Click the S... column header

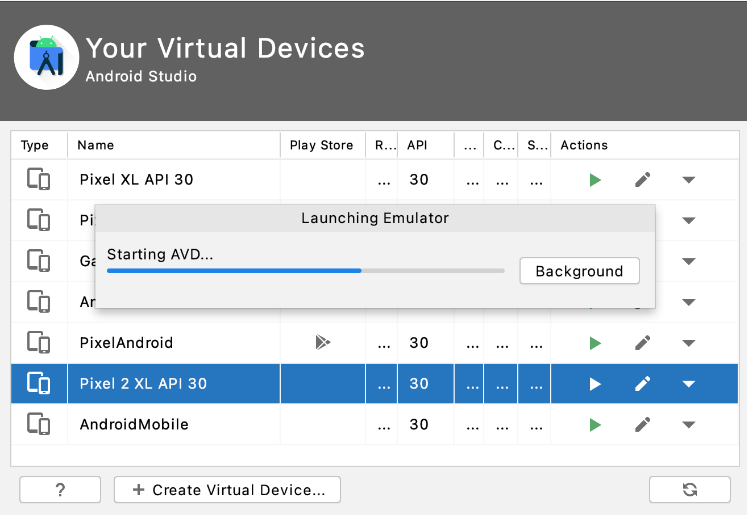tap(534, 145)
